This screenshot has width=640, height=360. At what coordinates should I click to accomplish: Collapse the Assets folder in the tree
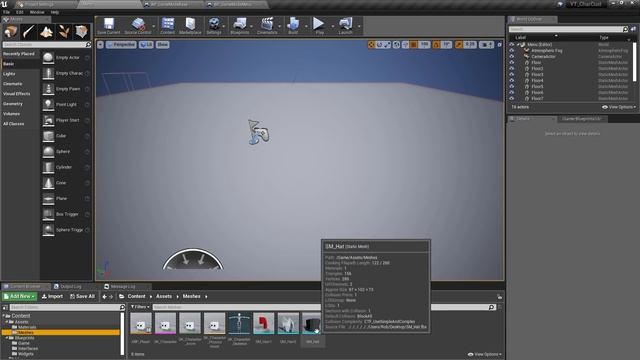7,322
